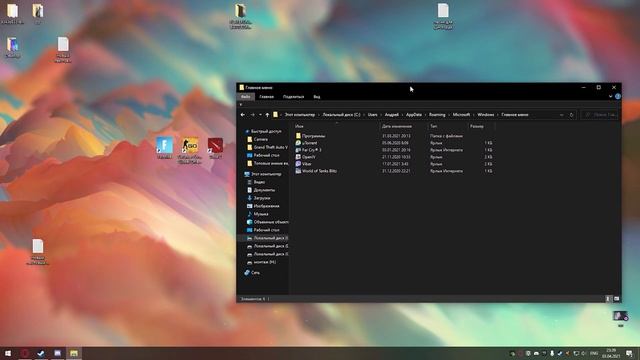The image size is (640, 360).
Task: Open the recent locations dropdown
Action: click(260, 115)
